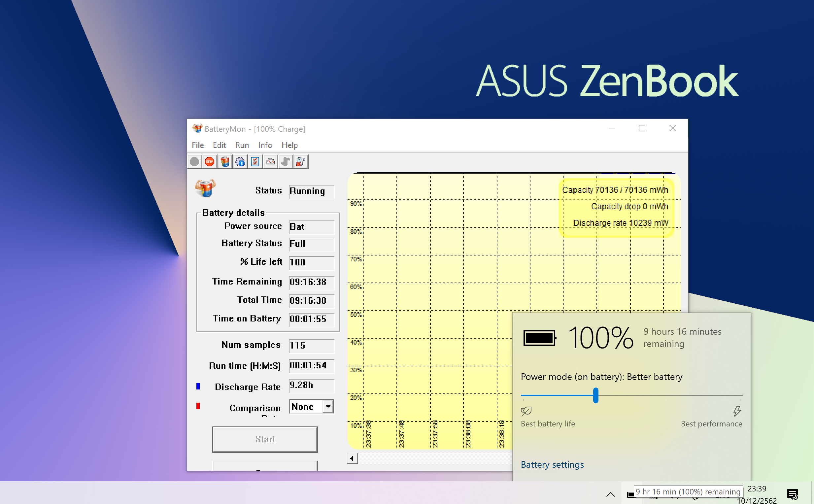
Task: Open battery information toolbar icon
Action: 225,162
